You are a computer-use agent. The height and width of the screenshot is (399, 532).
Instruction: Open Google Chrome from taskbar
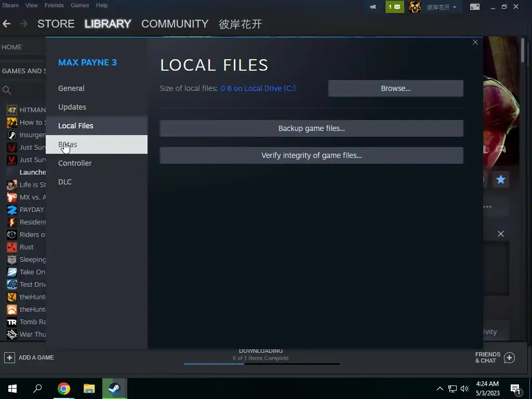click(x=64, y=389)
